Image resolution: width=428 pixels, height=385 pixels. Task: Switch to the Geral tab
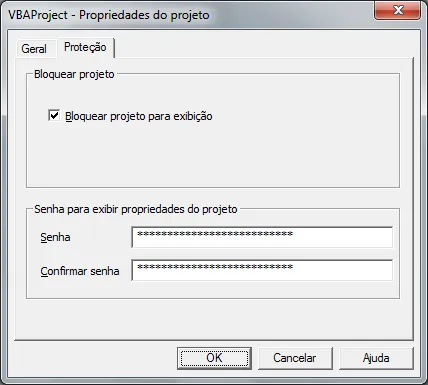(34, 49)
